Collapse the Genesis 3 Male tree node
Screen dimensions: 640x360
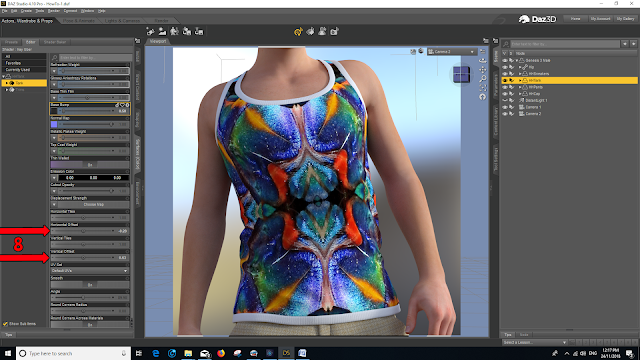click(x=517, y=60)
